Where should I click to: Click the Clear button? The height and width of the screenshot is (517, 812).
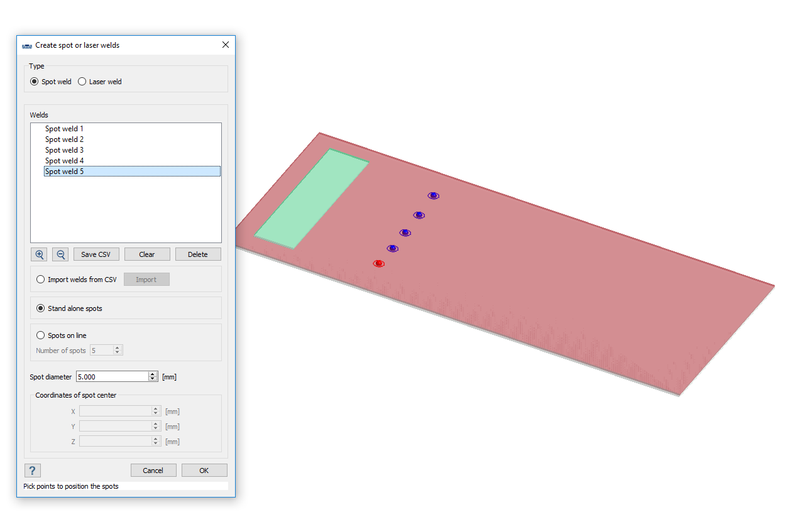pos(147,254)
